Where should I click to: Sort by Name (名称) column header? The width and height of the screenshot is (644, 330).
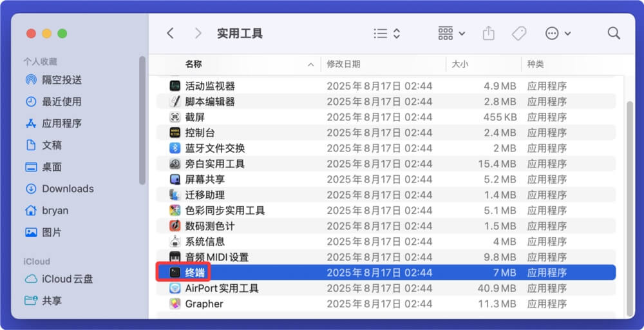(193, 64)
